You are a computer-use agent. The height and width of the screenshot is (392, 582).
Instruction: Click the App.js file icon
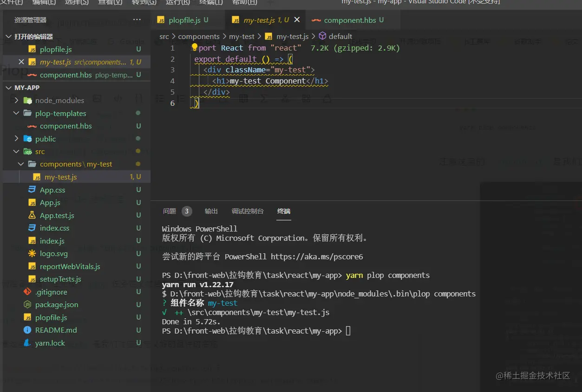[32, 203]
